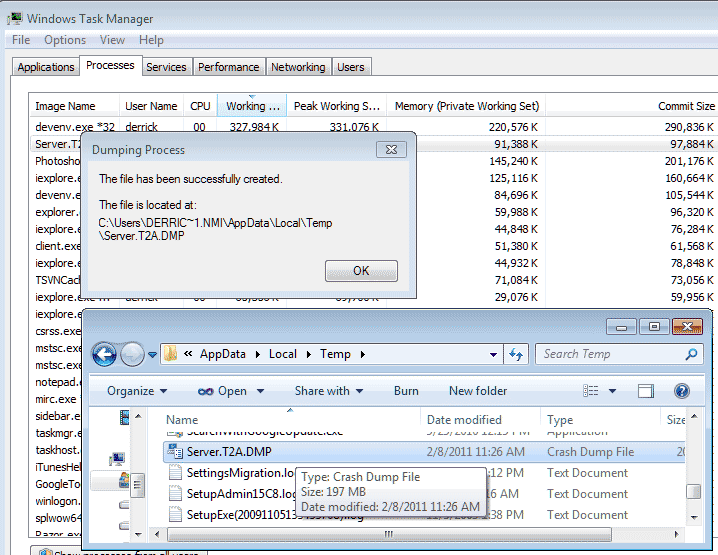Expand the view options dropdown arrow
Screen dimensions: 718x555
pos(612,391)
